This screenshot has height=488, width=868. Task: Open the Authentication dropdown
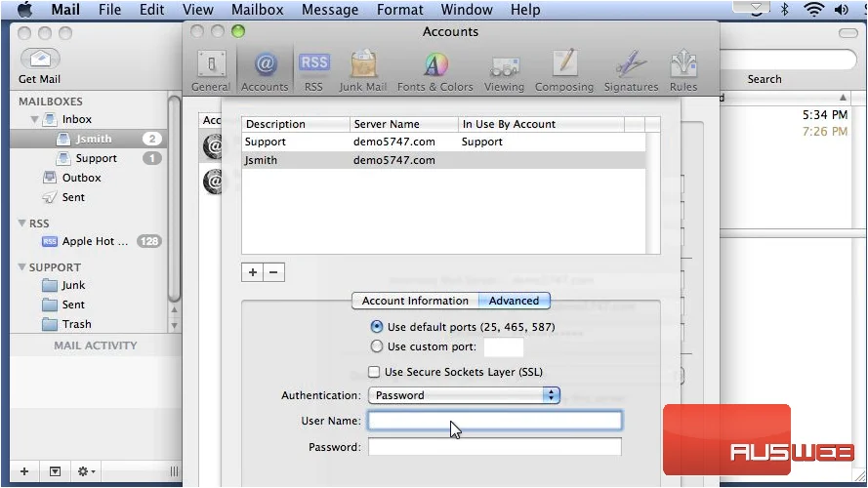pyautogui.click(x=464, y=395)
